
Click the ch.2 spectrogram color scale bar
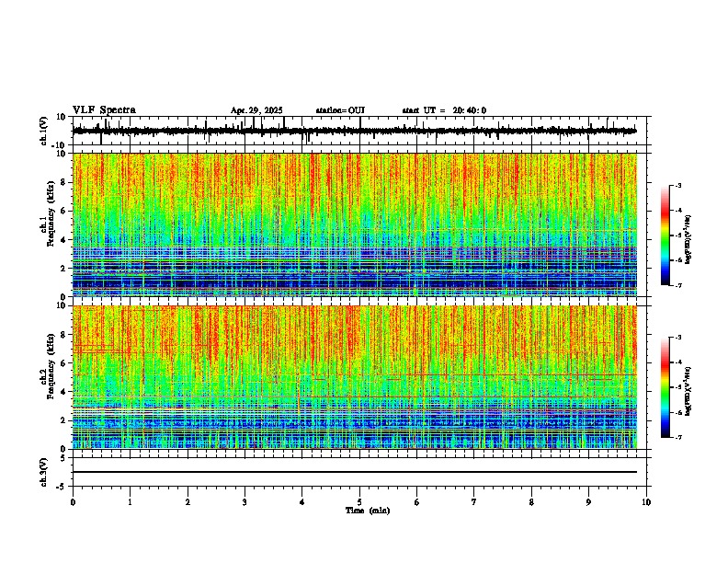pos(665,387)
